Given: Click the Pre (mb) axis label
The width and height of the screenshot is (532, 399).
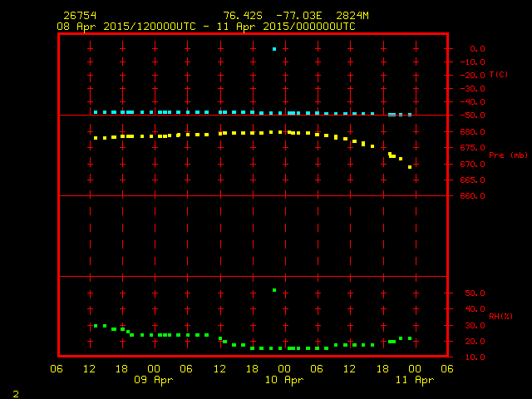Looking at the screenshot, I should 508,155.
